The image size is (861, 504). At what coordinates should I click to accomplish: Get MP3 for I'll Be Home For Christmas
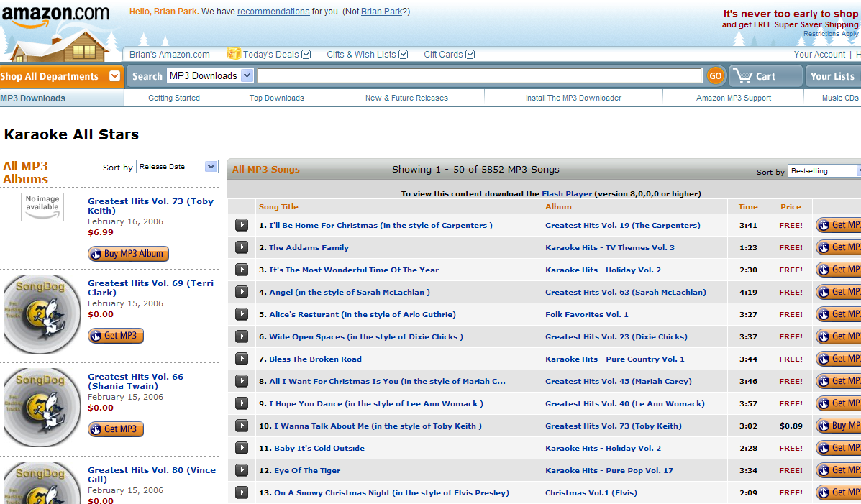[x=839, y=225]
